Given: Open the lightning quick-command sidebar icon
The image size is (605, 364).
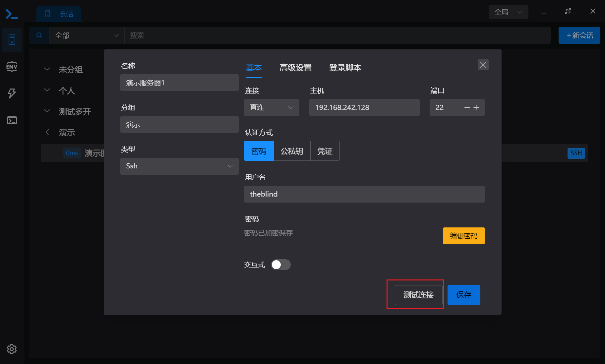Looking at the screenshot, I should point(12,93).
